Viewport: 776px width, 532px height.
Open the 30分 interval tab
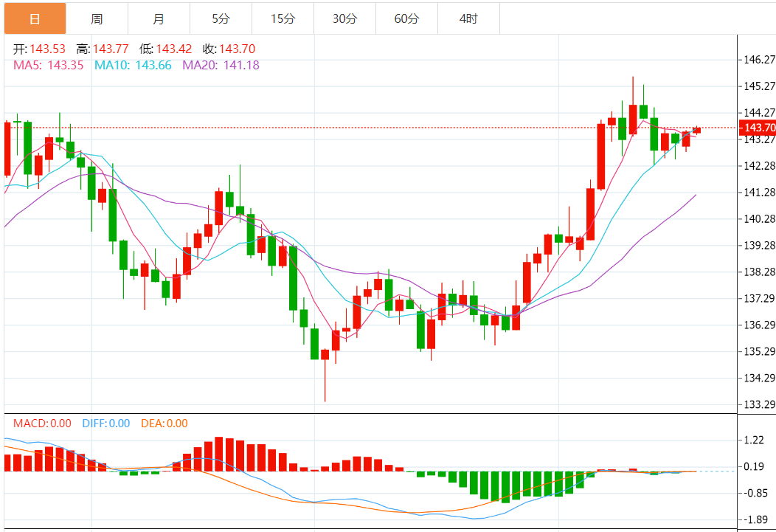(344, 18)
